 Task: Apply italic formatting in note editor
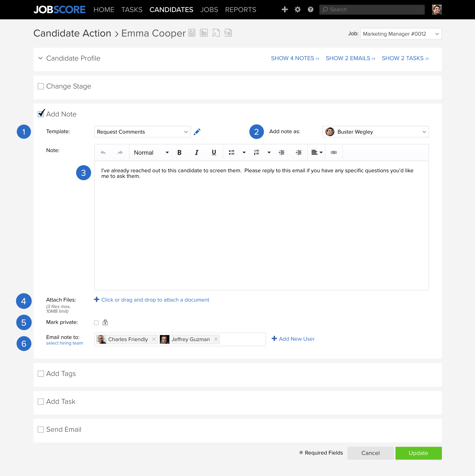pos(196,153)
